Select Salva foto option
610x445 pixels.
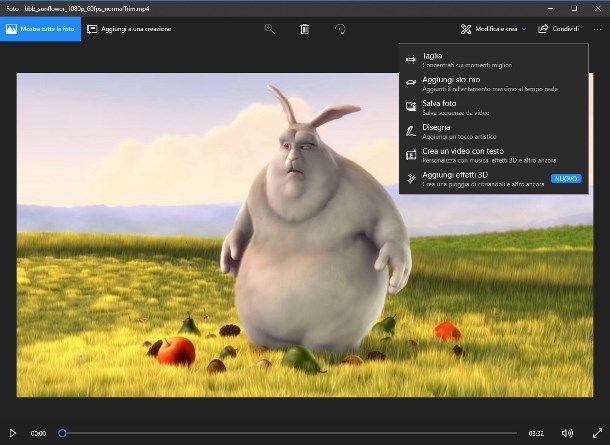pyautogui.click(x=494, y=107)
